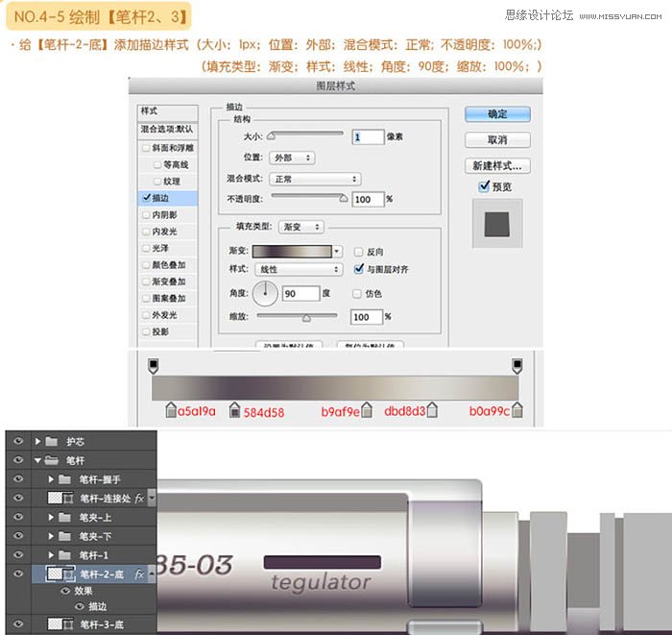Expand the 笔杆-握手 group
672x635 pixels.
pos(51,479)
